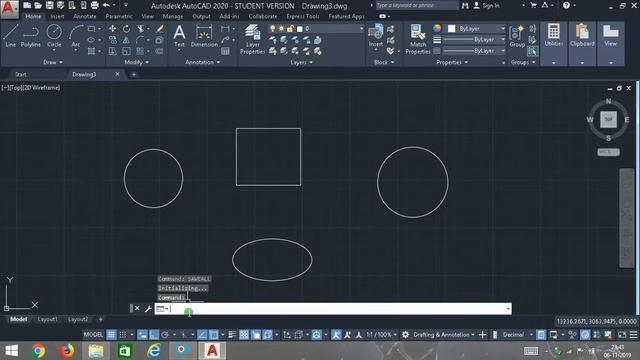Click the workspace switching gear icon

click(405, 335)
